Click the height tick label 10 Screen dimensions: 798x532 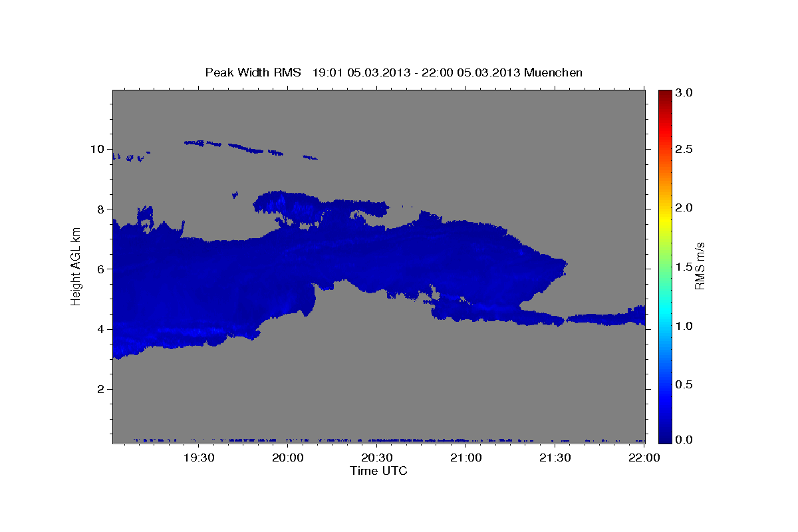pyautogui.click(x=99, y=149)
